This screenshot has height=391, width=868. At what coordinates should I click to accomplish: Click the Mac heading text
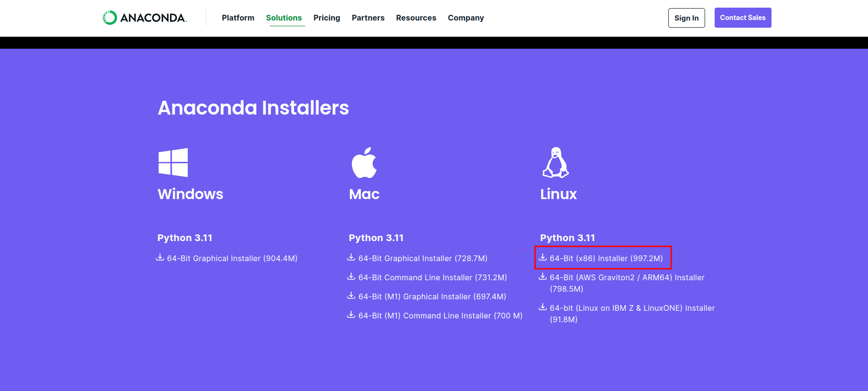(364, 194)
